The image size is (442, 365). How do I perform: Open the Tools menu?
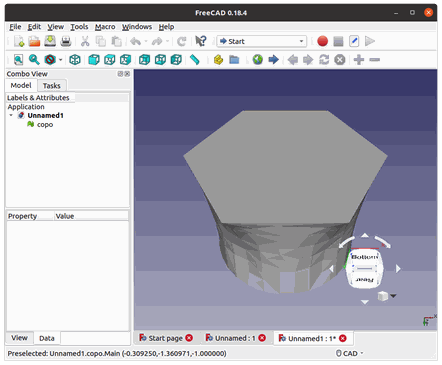[79, 27]
